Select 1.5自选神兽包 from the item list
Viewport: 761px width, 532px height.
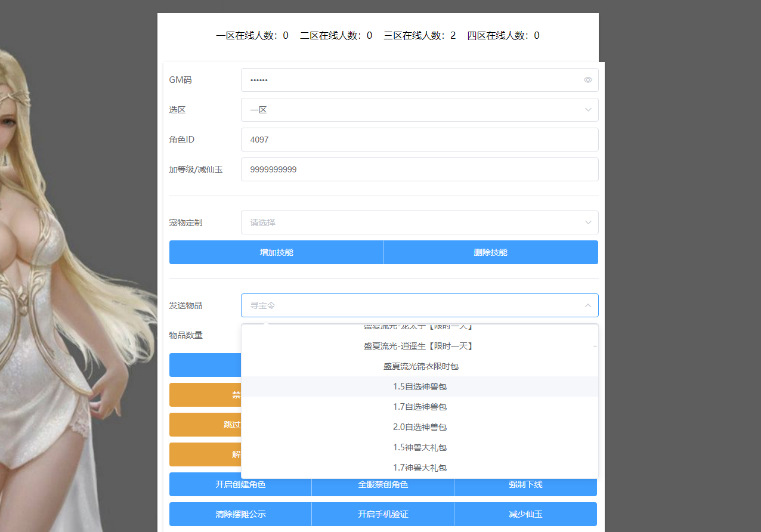tap(419, 386)
